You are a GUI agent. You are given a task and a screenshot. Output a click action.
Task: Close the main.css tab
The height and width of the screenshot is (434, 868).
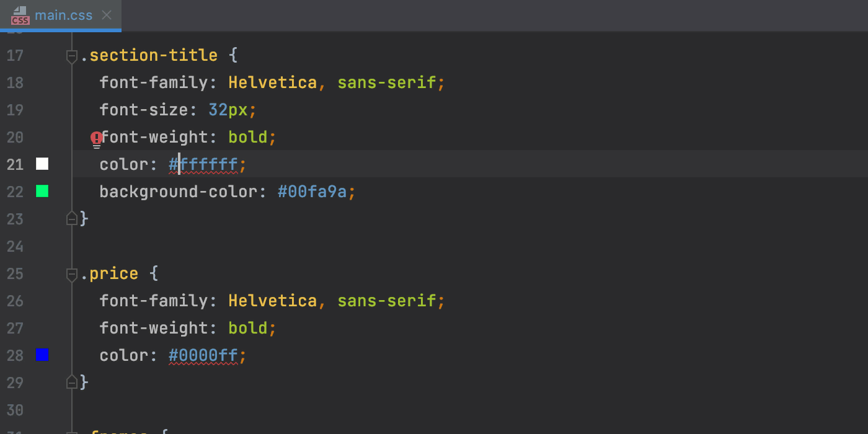coord(105,15)
